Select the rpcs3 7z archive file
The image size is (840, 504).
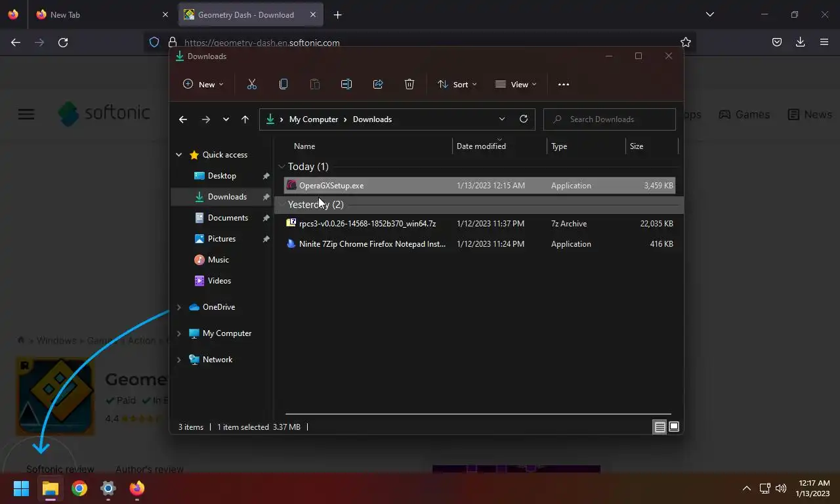pyautogui.click(x=480, y=224)
